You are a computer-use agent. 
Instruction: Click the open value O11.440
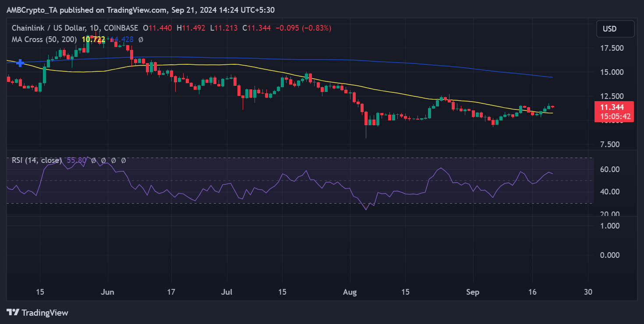(x=156, y=28)
